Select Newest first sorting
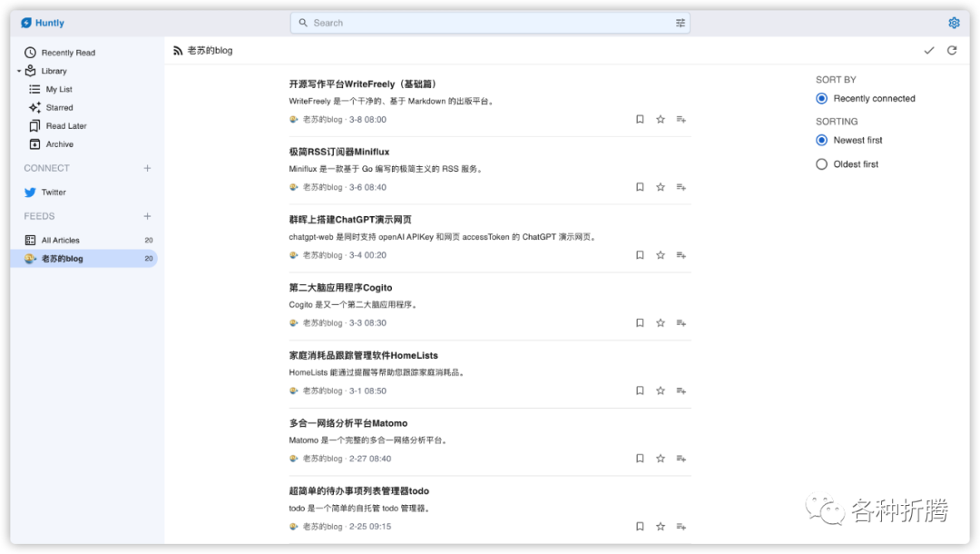The height and width of the screenshot is (554, 980). pos(821,140)
